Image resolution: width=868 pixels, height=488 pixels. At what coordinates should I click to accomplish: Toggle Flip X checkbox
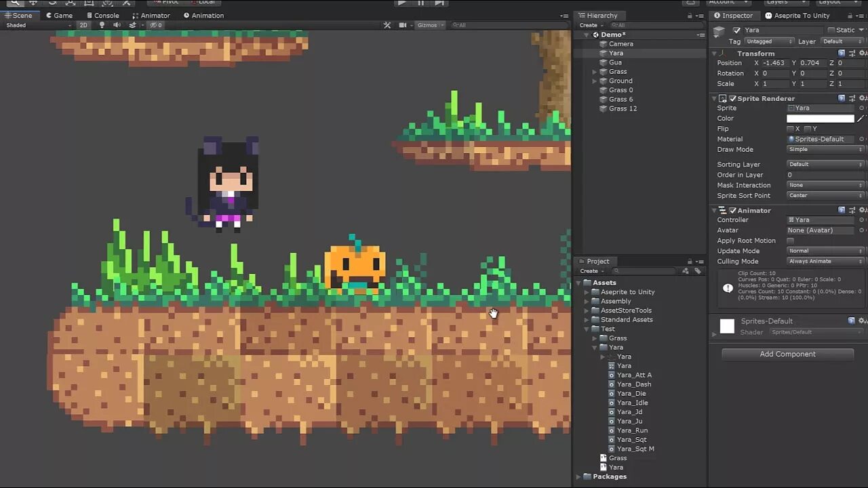click(790, 129)
